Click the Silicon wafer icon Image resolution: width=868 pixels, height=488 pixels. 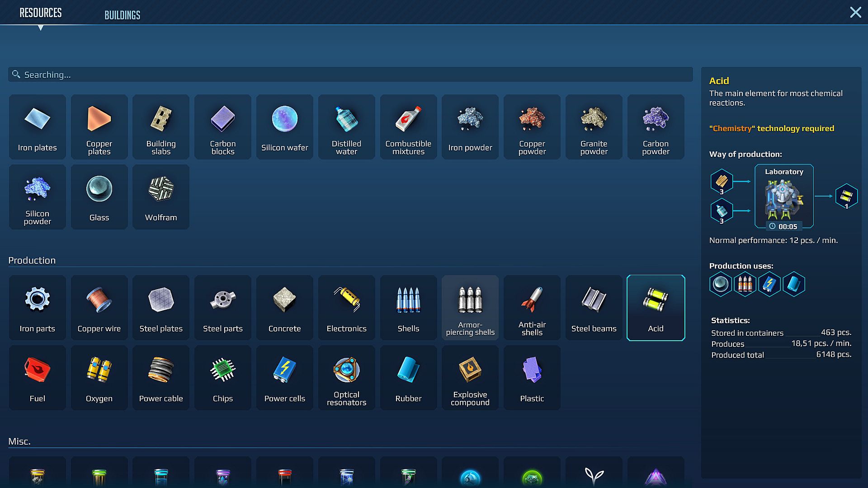pos(284,127)
